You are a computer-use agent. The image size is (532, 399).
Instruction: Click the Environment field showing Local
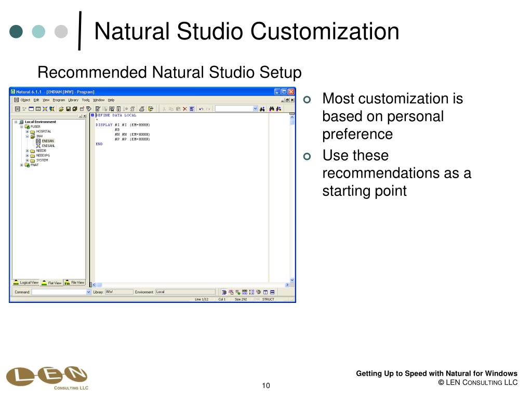[185, 292]
